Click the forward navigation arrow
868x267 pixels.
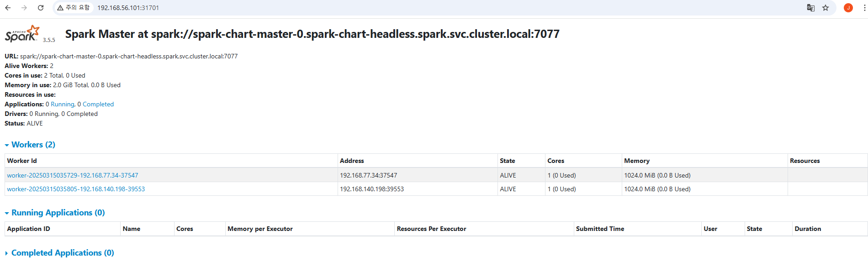(24, 8)
